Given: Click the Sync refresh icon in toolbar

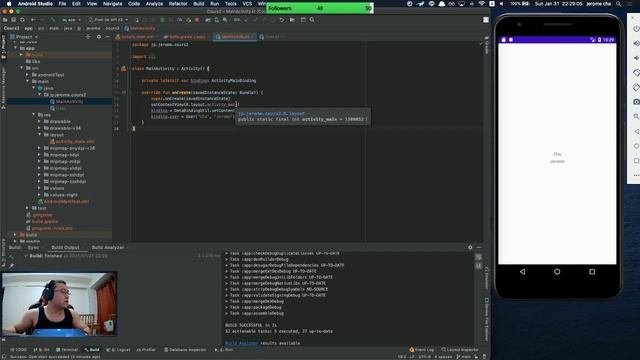Looking at the screenshot, I should 22,20.
